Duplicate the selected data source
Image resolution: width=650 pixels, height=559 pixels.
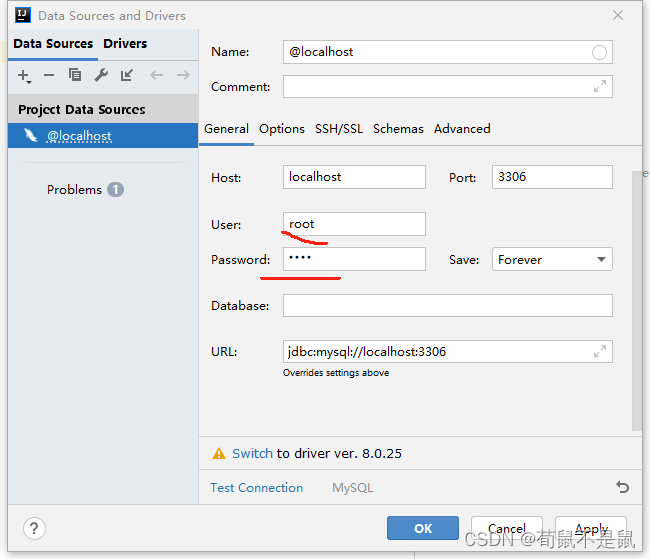click(x=75, y=75)
